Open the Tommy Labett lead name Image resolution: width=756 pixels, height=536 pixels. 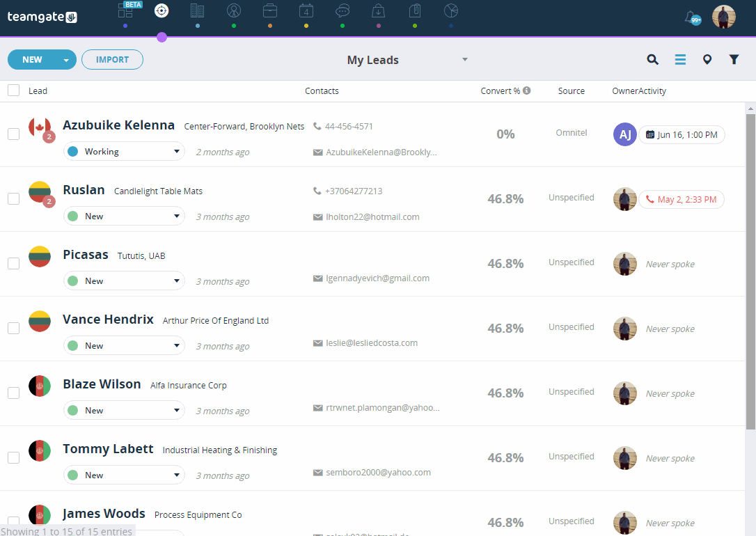click(108, 449)
